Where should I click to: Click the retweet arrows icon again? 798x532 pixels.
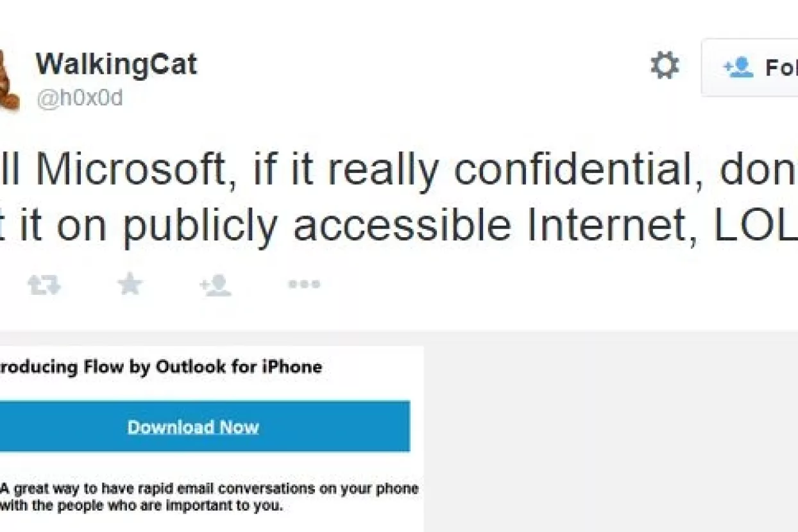[x=44, y=284]
